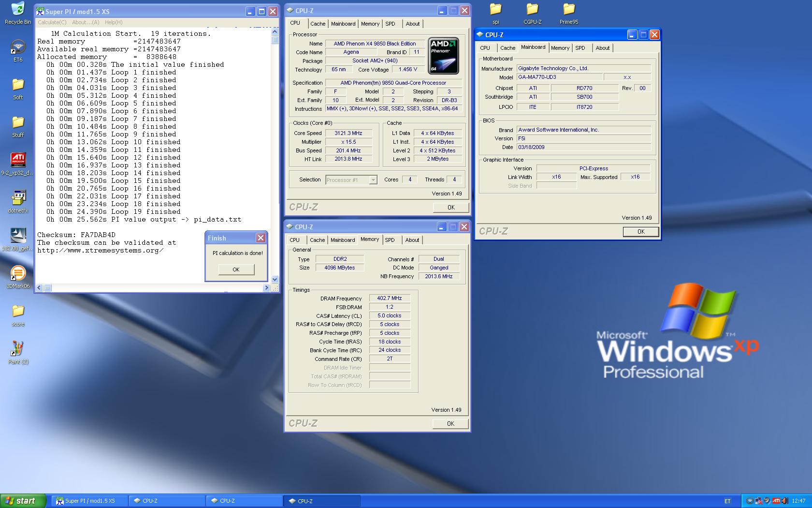Click the DRAM Frequency 402.7 MHz field

pyautogui.click(x=390, y=298)
